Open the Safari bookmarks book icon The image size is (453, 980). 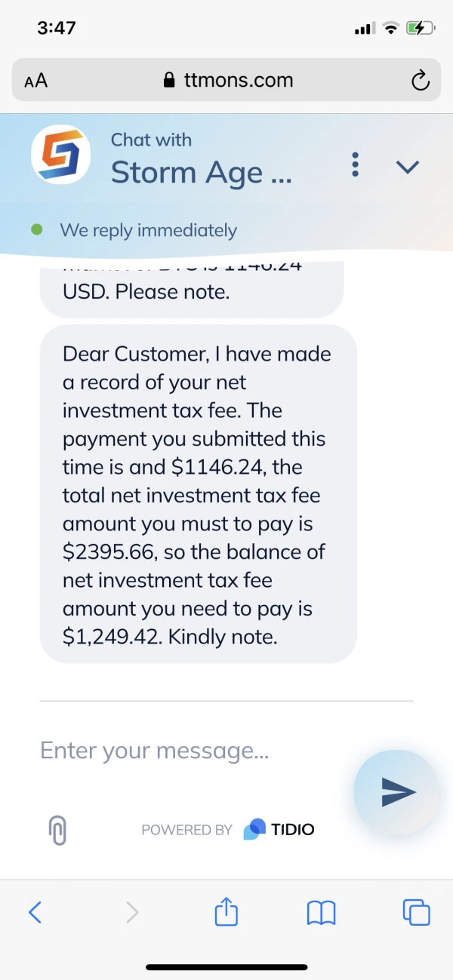pos(321,913)
